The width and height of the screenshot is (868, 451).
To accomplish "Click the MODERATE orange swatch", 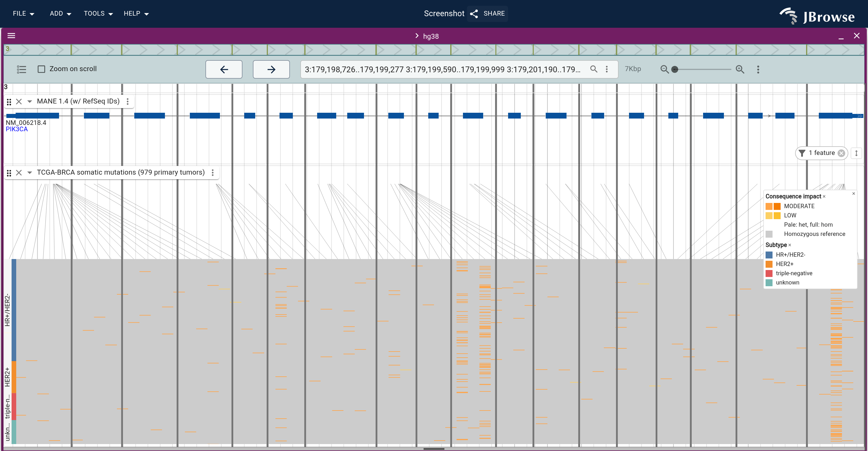I will [773, 206].
